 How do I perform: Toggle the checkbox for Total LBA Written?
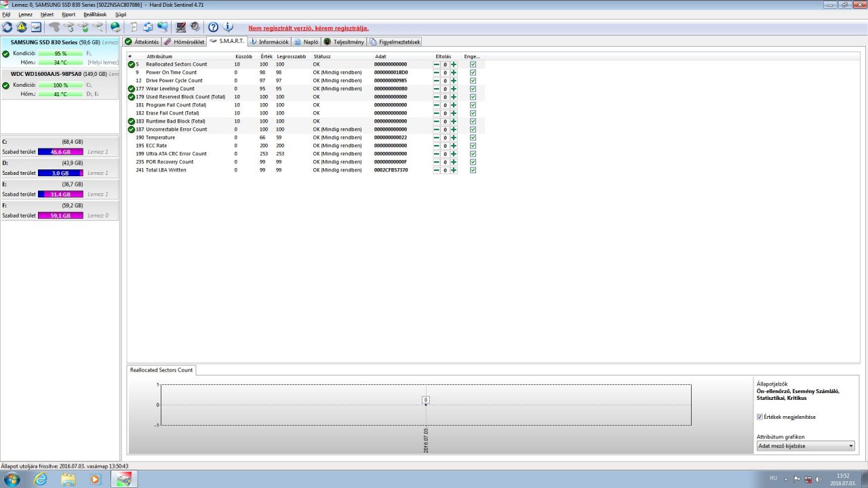click(x=473, y=170)
